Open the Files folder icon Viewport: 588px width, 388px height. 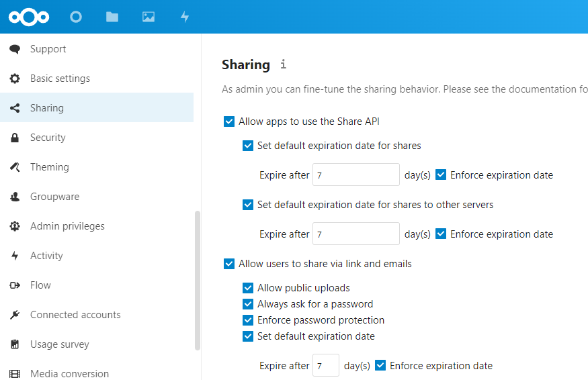[112, 17]
